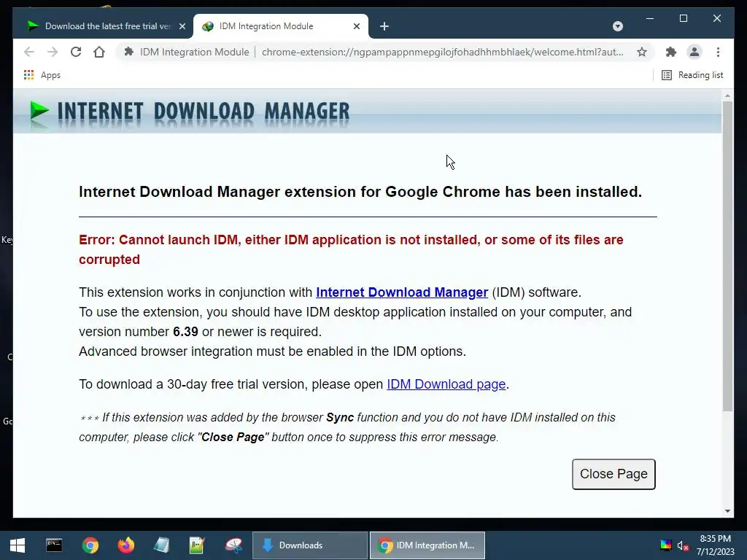This screenshot has height=560, width=747.
Task: Open Google Chrome from the taskbar
Action: point(90,545)
